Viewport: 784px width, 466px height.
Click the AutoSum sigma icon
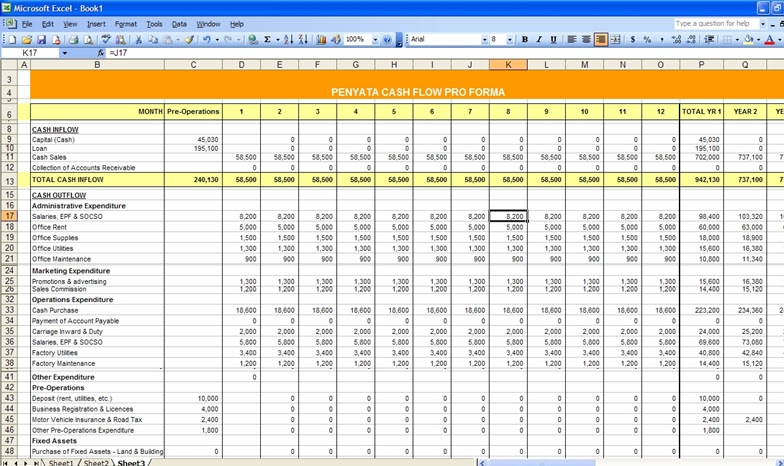[x=268, y=40]
